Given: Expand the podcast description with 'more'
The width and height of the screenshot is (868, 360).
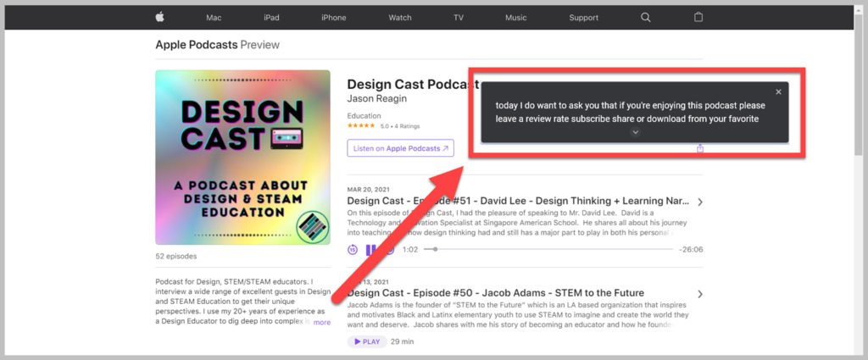Looking at the screenshot, I should coord(321,323).
